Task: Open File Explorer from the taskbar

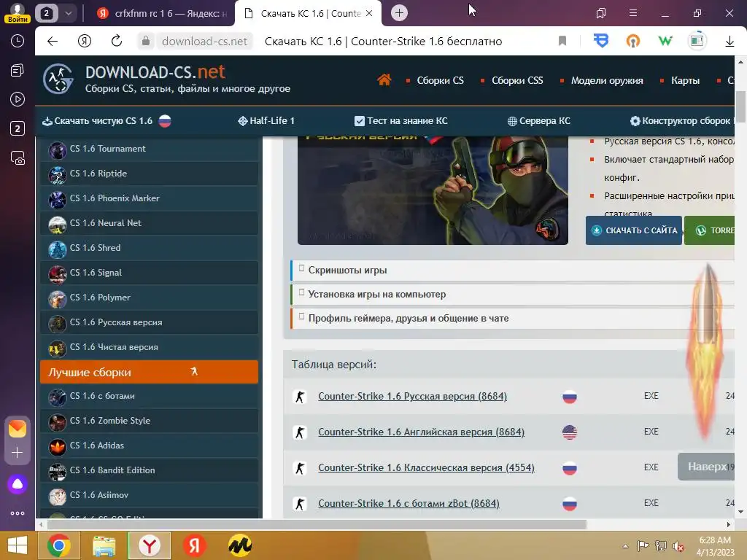Action: (104, 545)
